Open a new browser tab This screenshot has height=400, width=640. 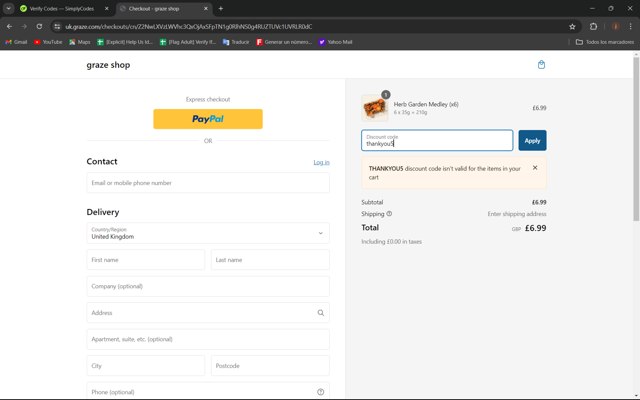coord(220,8)
